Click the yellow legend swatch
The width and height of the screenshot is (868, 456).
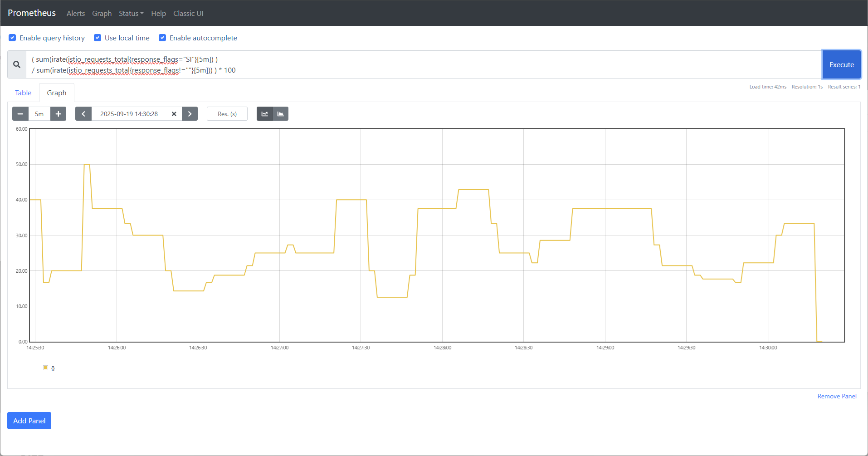click(45, 368)
